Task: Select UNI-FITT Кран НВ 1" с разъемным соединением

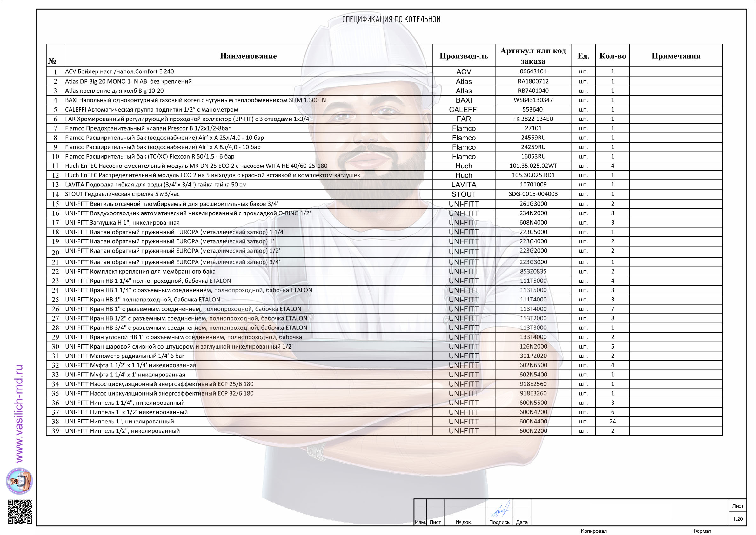Action: [x=384, y=309]
